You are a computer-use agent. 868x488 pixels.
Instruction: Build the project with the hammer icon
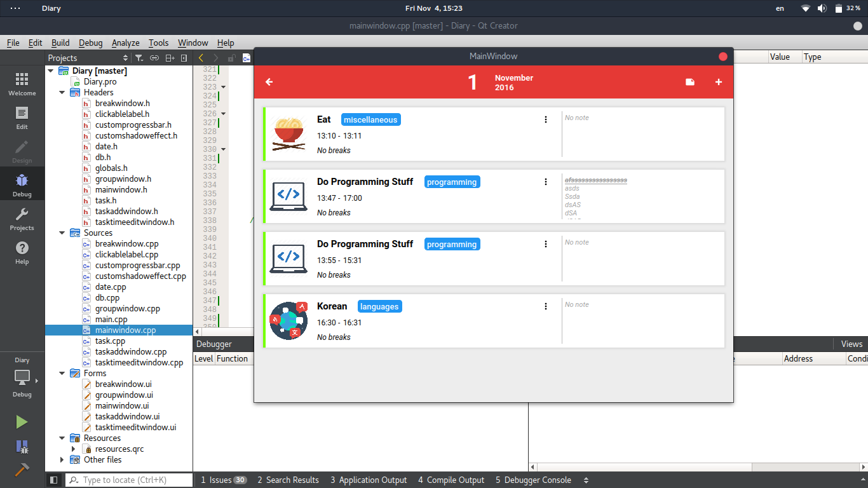[22, 470]
